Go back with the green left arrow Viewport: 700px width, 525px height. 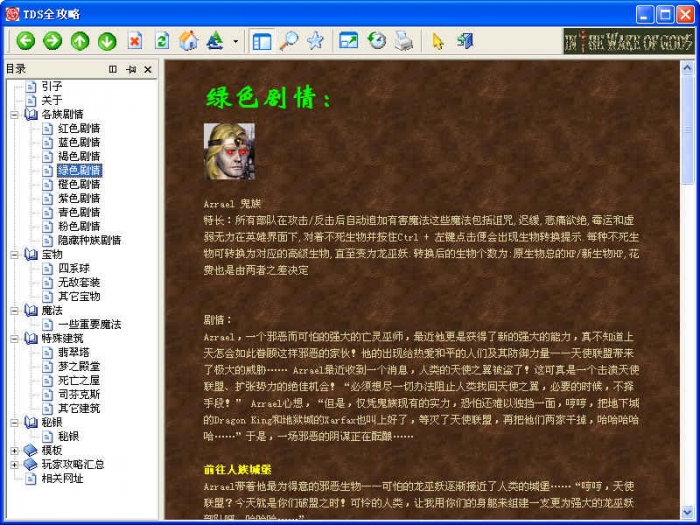coord(25,41)
